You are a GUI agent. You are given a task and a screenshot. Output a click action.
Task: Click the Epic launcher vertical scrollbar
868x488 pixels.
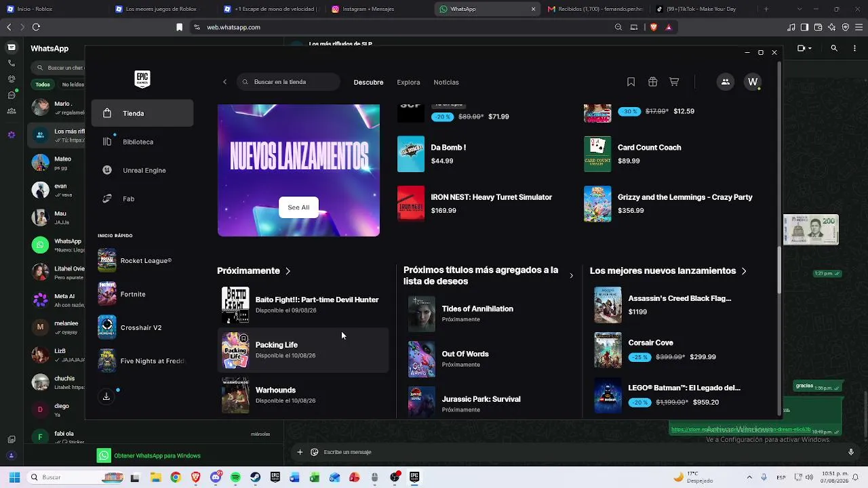(x=779, y=270)
